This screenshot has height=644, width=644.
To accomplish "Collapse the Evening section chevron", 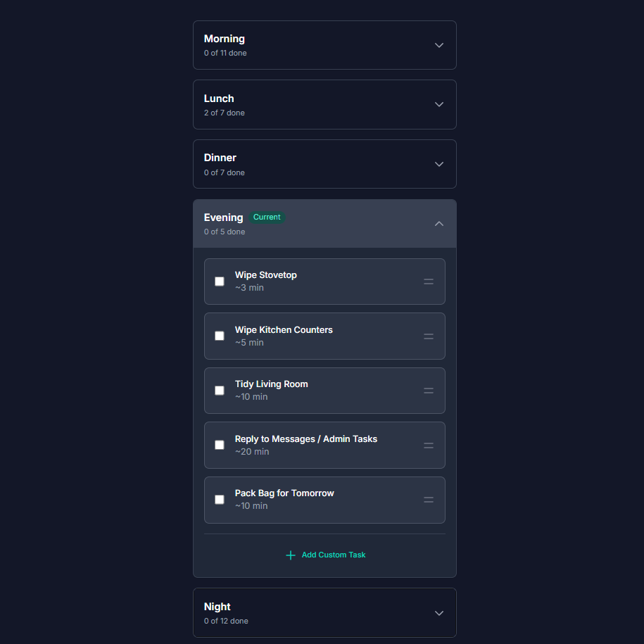I will 438,224.
